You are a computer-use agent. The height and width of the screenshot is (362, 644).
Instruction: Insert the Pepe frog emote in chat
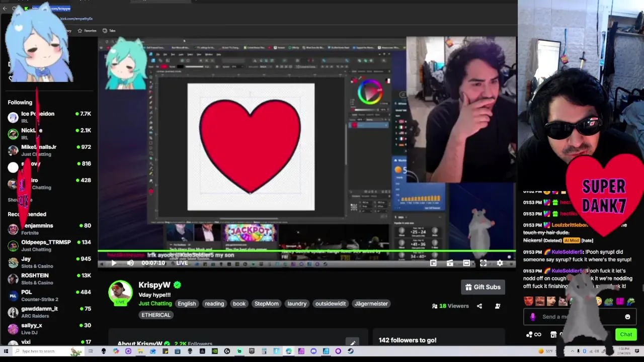click(609, 301)
